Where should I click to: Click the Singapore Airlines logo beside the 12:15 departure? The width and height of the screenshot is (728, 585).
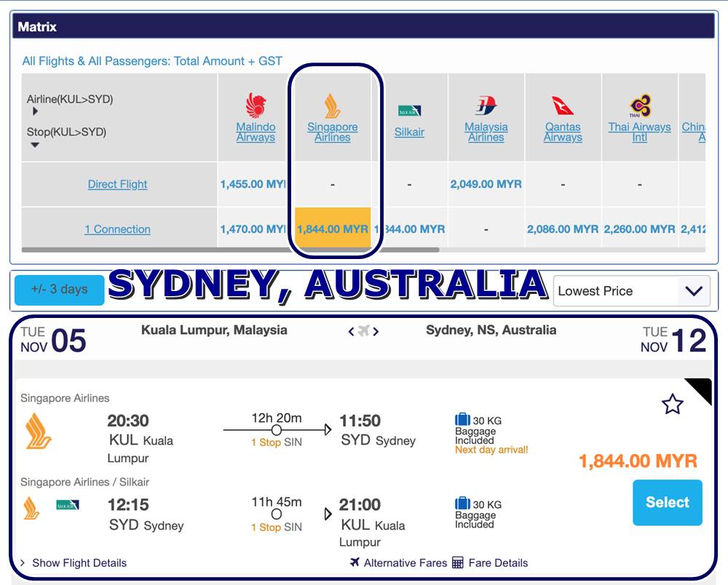(31, 508)
